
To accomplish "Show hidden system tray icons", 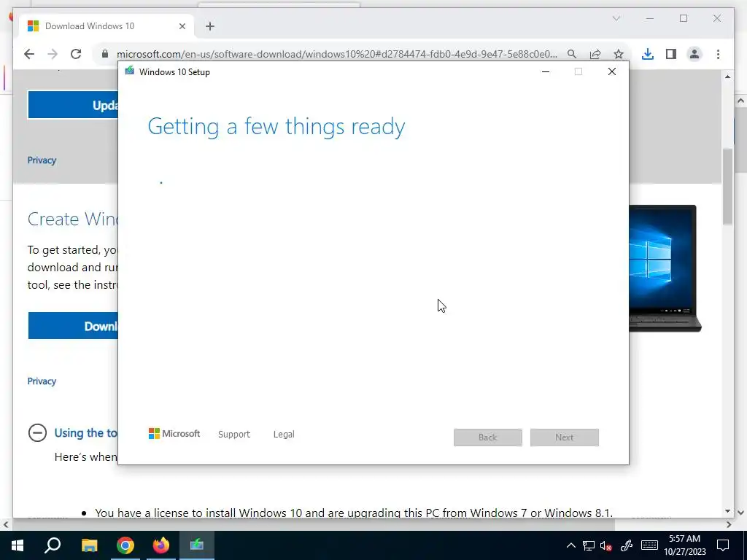I will click(x=570, y=545).
